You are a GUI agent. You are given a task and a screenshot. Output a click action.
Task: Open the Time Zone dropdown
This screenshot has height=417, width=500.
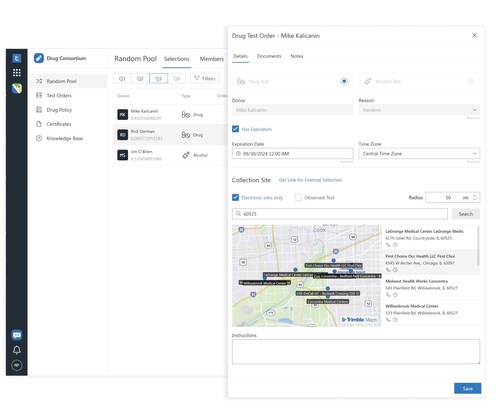[x=419, y=153]
